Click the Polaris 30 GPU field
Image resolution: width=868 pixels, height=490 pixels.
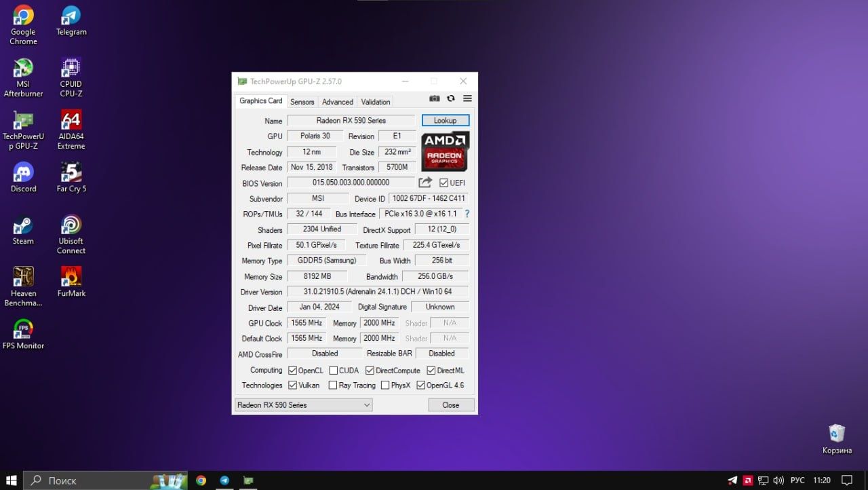pyautogui.click(x=317, y=136)
